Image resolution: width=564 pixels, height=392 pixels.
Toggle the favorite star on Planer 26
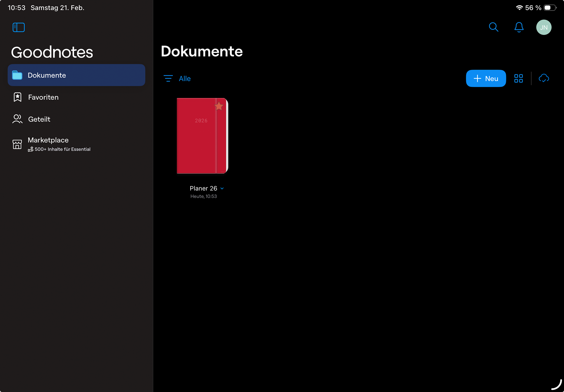219,106
